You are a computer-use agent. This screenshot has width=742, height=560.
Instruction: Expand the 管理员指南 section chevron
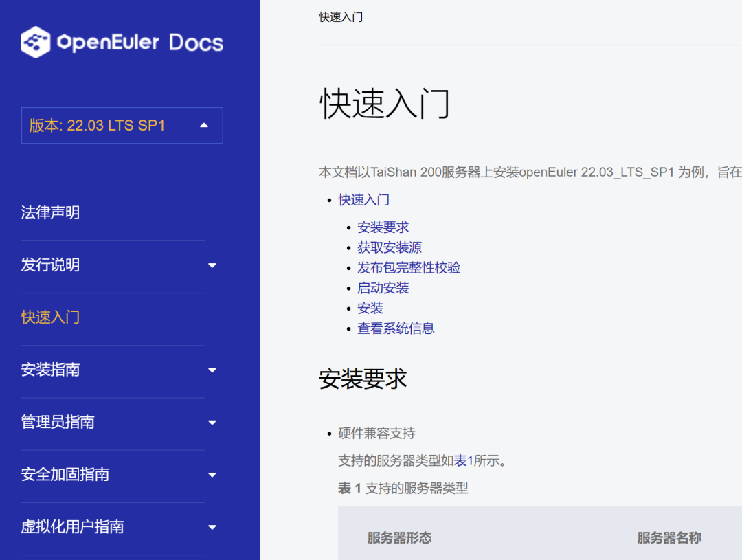click(212, 422)
